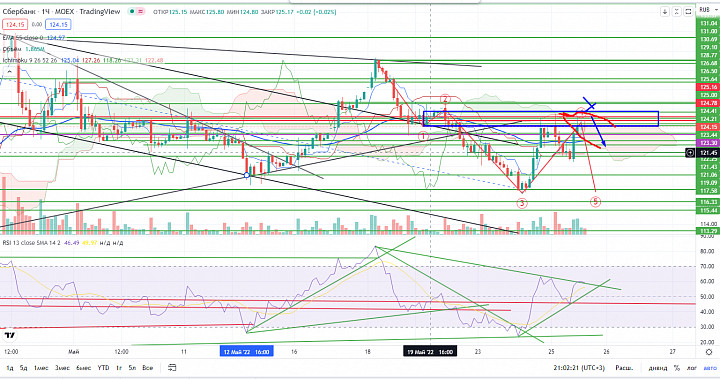Set the 5д time range
The width and height of the screenshot is (720, 379).
(x=23, y=368)
